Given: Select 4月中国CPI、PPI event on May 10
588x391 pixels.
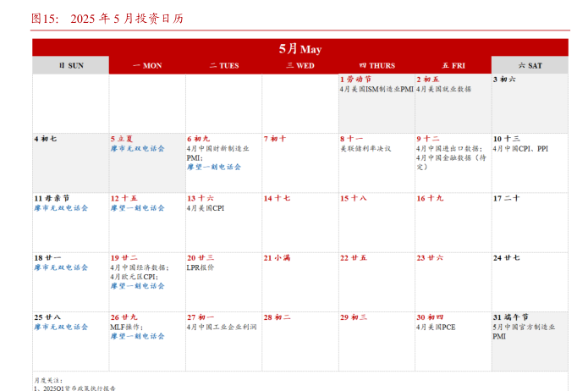Looking at the screenshot, I should [x=520, y=148].
